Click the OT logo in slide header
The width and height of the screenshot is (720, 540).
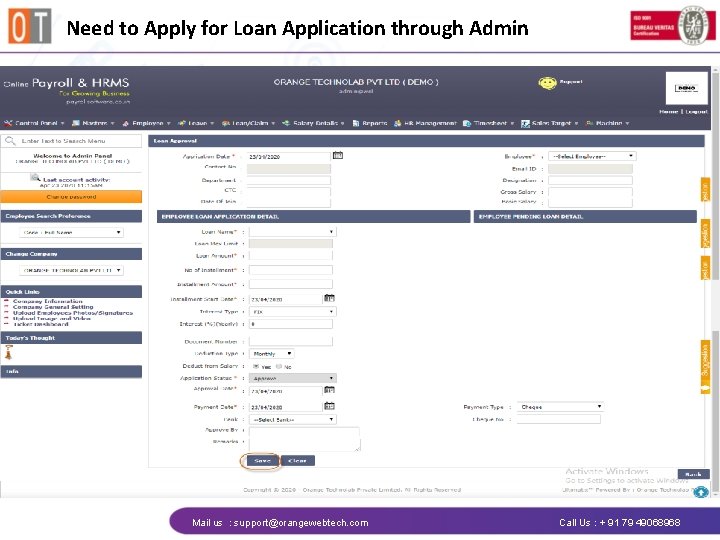coord(30,26)
